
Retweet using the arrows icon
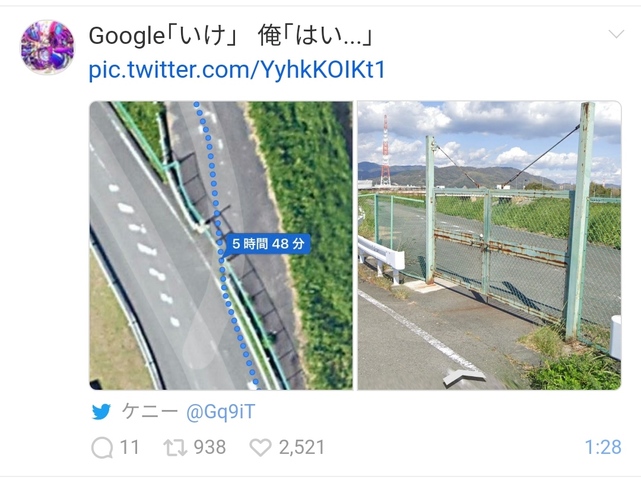coord(175,447)
